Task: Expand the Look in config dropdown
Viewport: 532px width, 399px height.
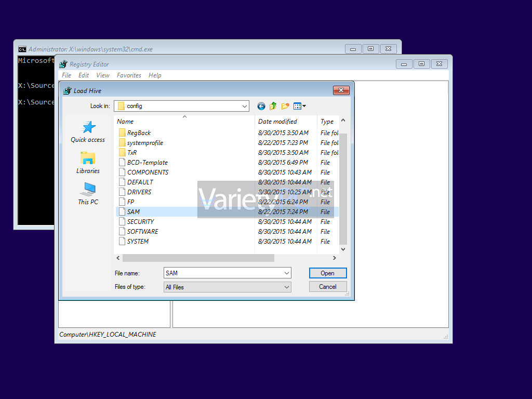Action: click(x=244, y=106)
